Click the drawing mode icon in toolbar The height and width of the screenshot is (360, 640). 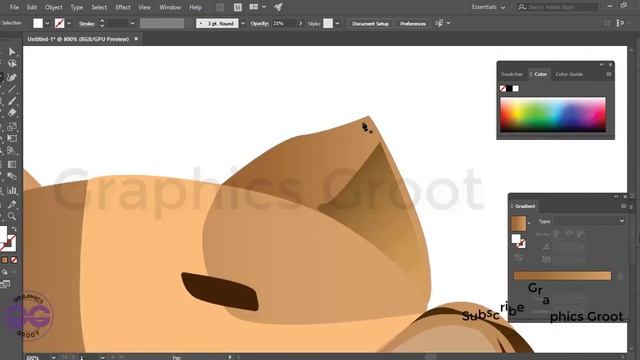(4, 272)
